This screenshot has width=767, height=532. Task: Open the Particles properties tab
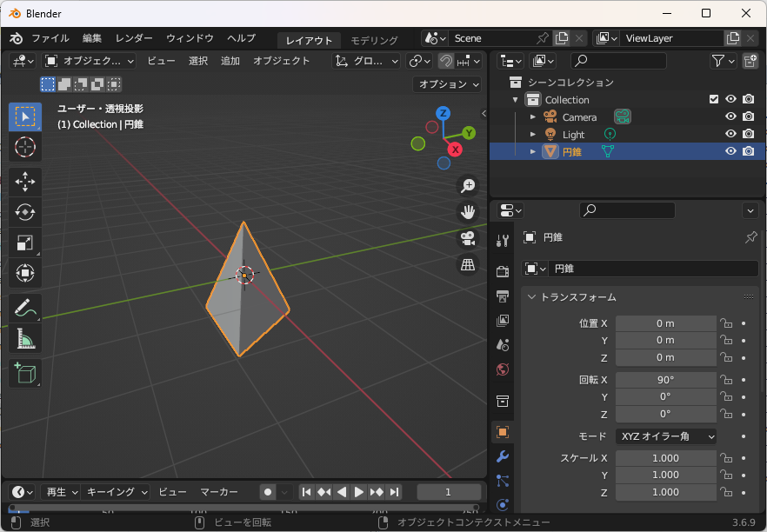pos(503,481)
